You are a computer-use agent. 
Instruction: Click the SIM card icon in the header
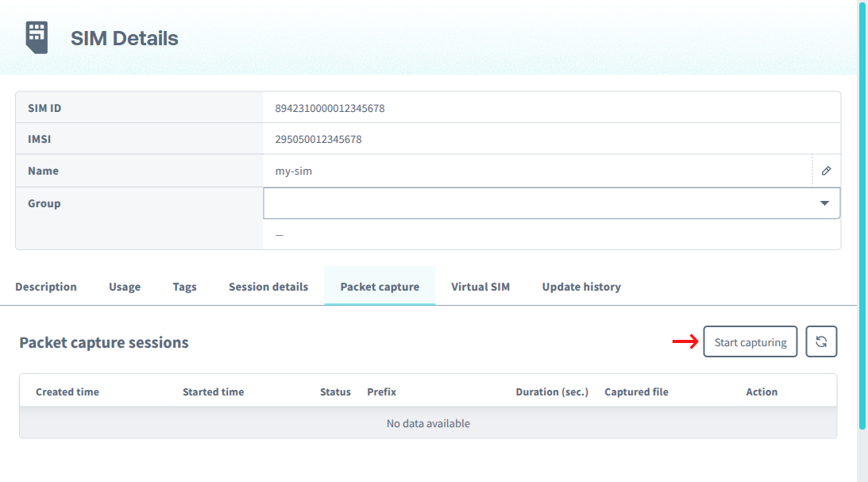[37, 36]
